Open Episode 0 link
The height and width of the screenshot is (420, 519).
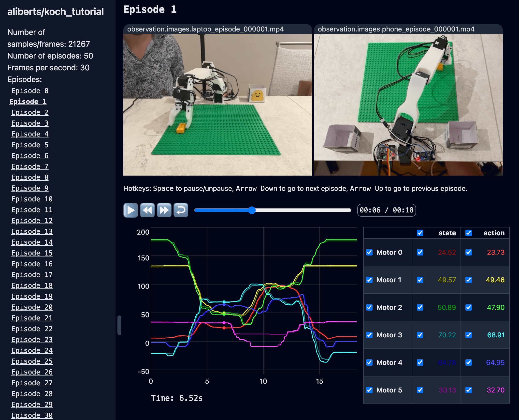[x=30, y=91]
